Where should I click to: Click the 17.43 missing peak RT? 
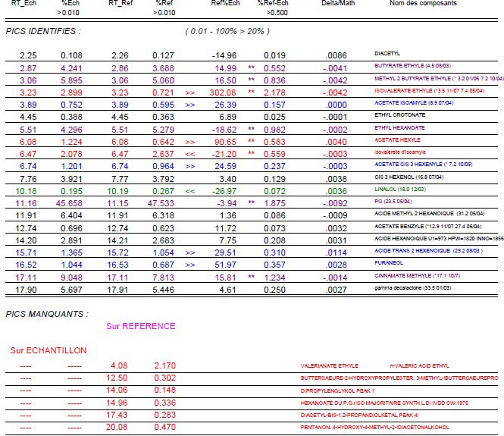click(x=117, y=415)
